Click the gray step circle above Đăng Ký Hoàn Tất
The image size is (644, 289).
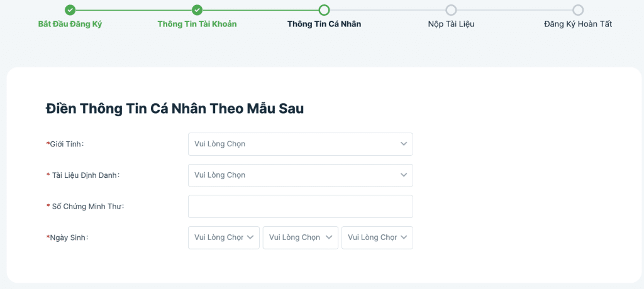578,10
